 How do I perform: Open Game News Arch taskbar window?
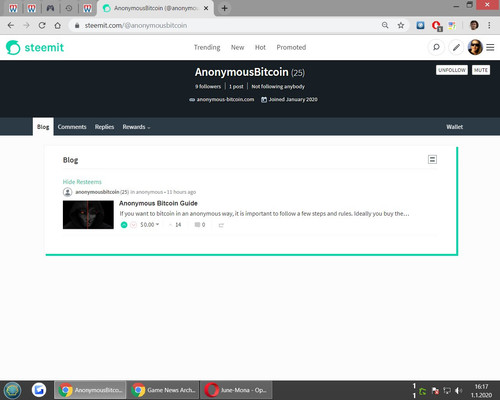click(164, 390)
